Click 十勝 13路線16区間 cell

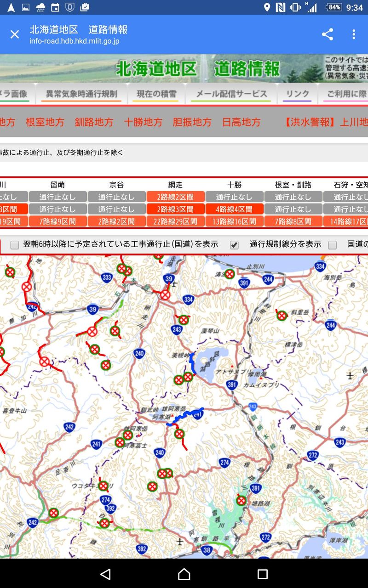pyautogui.click(x=234, y=221)
